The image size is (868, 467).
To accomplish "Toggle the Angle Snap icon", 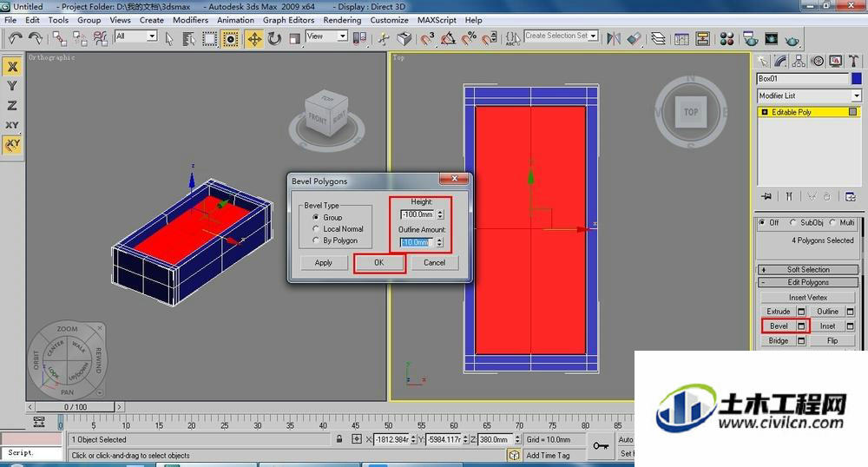I will [x=448, y=38].
